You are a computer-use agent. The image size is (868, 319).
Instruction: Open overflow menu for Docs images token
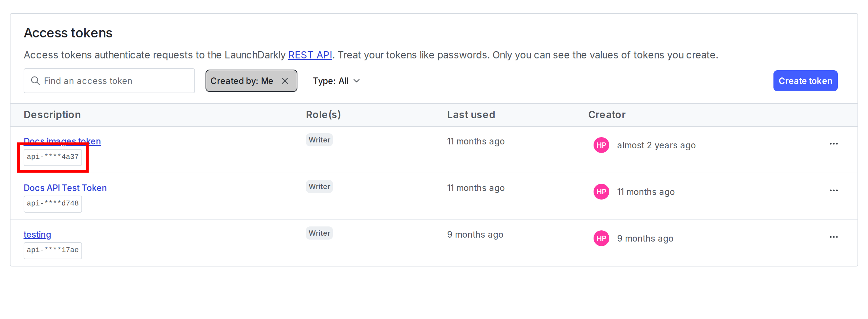[x=834, y=143]
